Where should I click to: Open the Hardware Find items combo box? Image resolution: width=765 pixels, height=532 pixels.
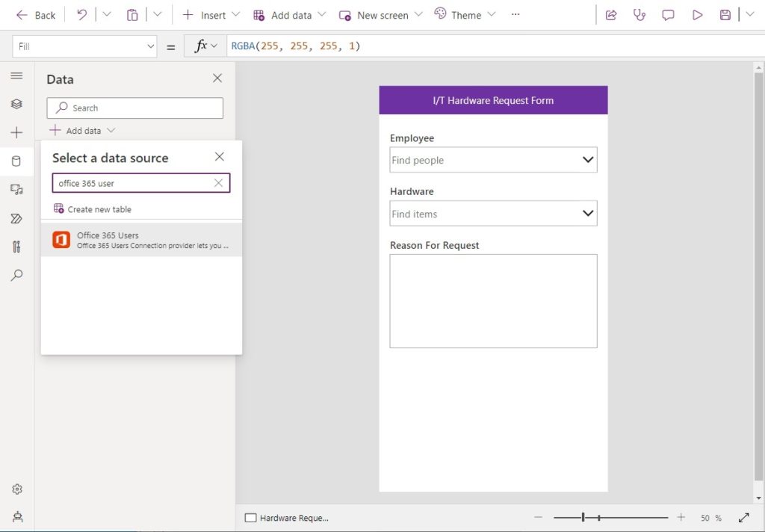493,213
